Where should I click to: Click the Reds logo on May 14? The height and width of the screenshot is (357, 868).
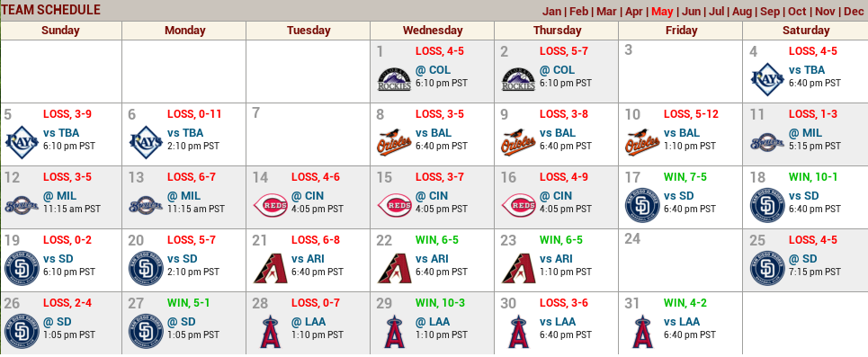pos(270,205)
